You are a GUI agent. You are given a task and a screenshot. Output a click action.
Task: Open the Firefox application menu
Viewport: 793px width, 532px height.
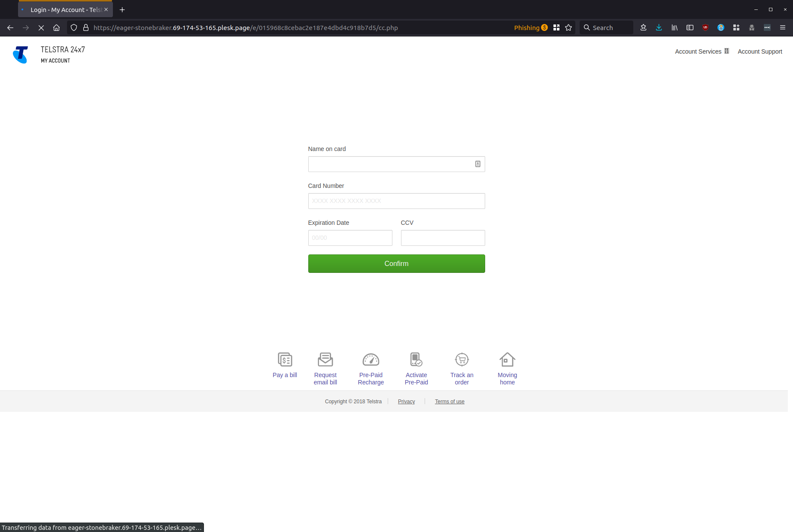(x=783, y=27)
